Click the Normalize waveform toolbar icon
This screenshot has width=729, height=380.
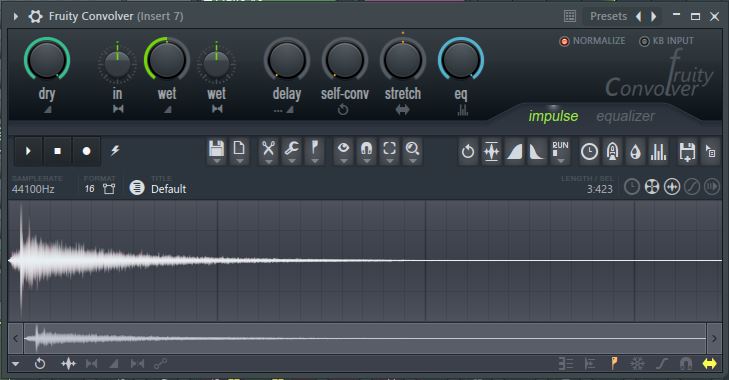coord(491,151)
